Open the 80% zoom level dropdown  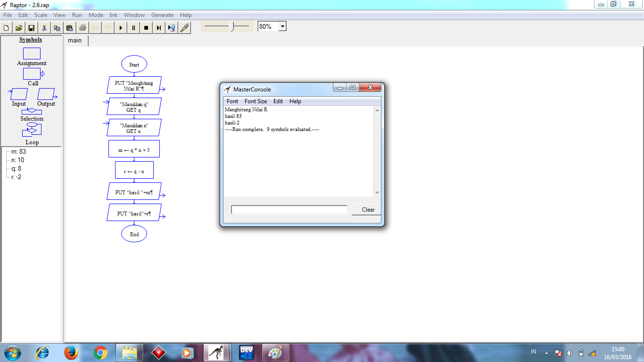pos(281,26)
